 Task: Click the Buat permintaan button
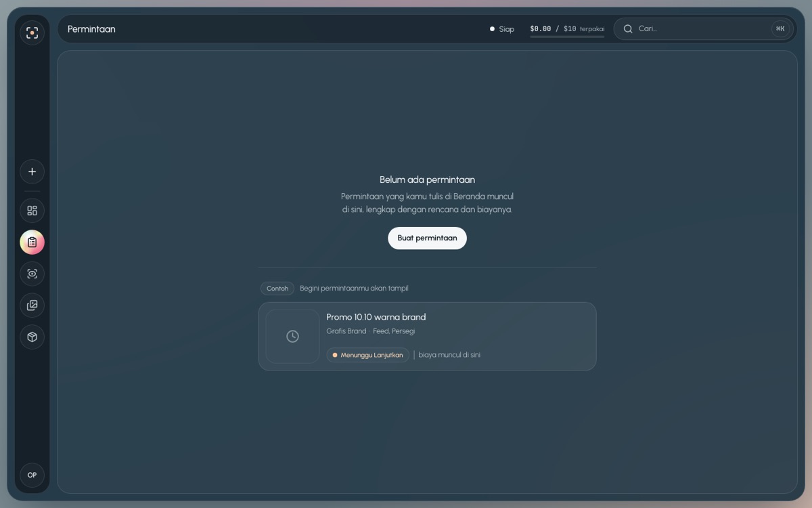(x=427, y=238)
